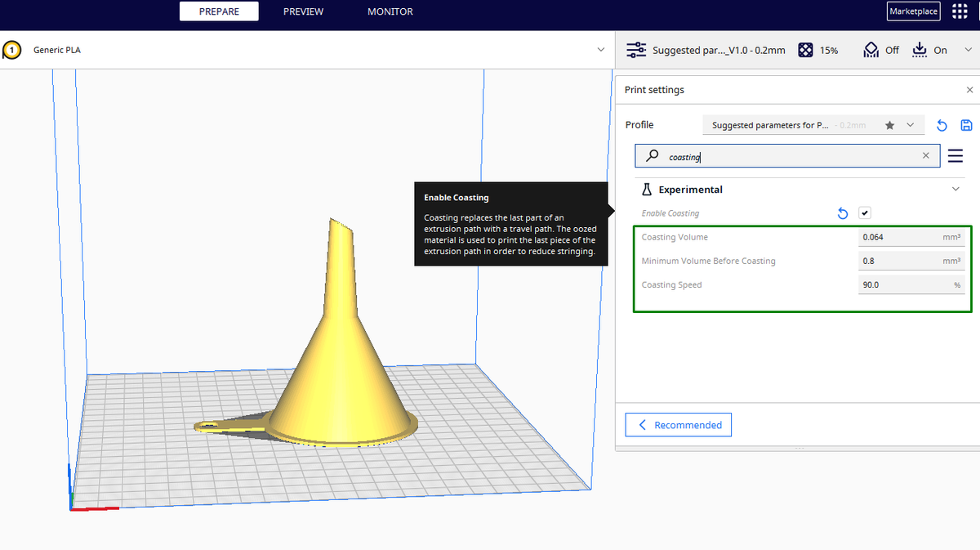The height and width of the screenshot is (550, 980).
Task: Uncheck the Enable Coasting checkbox
Action: tap(864, 212)
